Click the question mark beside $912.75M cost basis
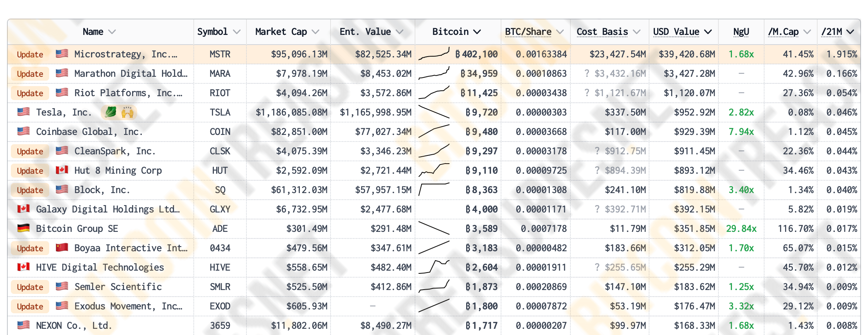The height and width of the screenshot is (335, 868). pyautogui.click(x=597, y=151)
